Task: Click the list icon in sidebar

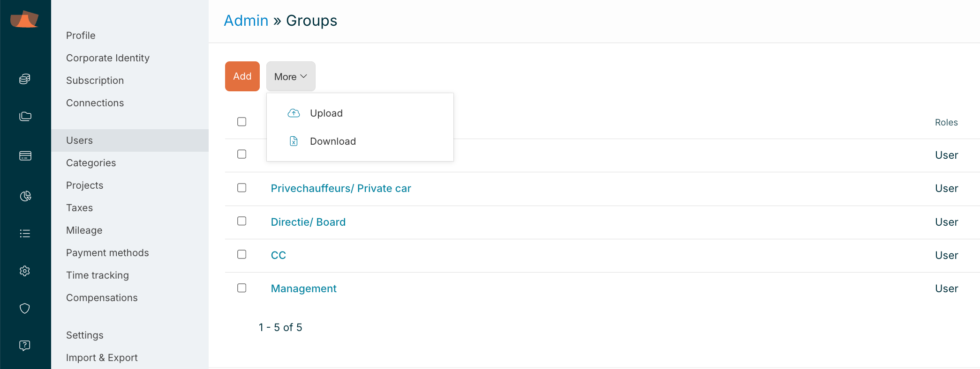Action: pos(25,233)
